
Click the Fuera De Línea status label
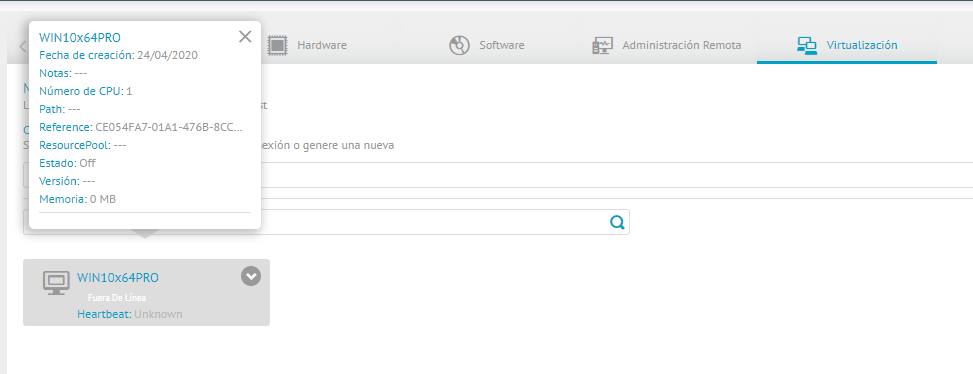(x=117, y=298)
